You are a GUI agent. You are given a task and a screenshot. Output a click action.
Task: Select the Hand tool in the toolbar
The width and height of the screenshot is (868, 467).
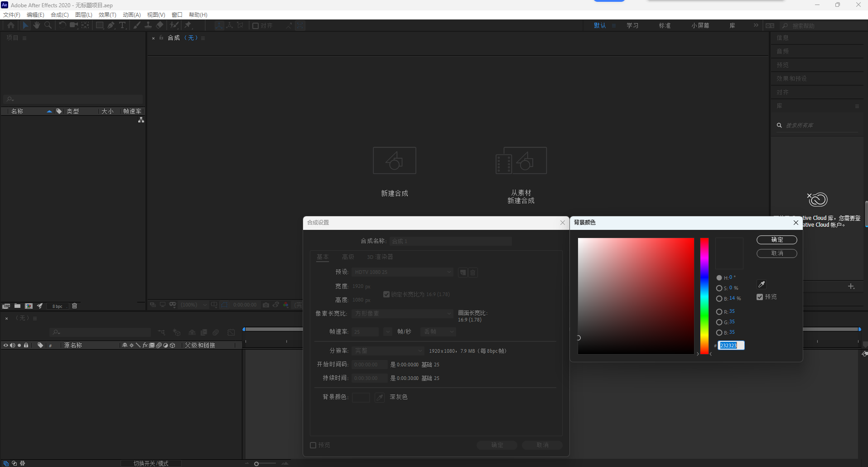(x=37, y=25)
